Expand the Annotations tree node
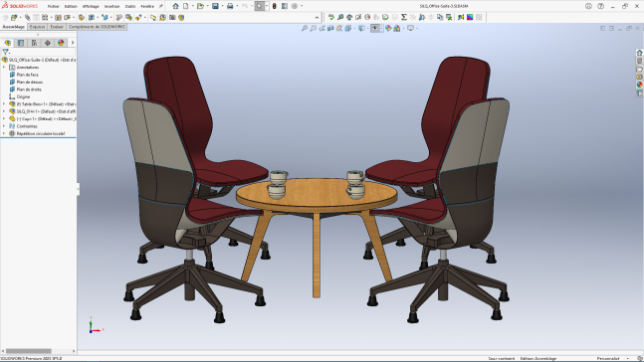Screen dimensions: 644x362 (x=4, y=68)
